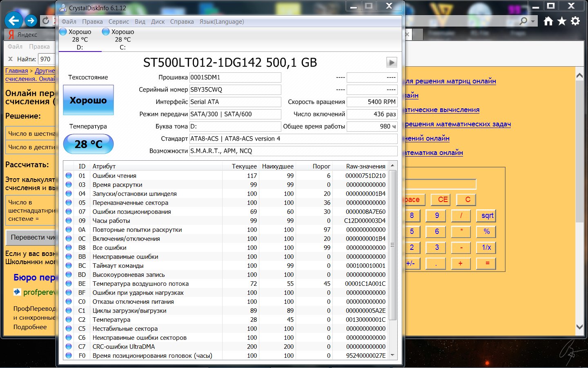Expand the browser address bar search dropdown arrow
Screen dimensions: 588x368
click(x=533, y=21)
